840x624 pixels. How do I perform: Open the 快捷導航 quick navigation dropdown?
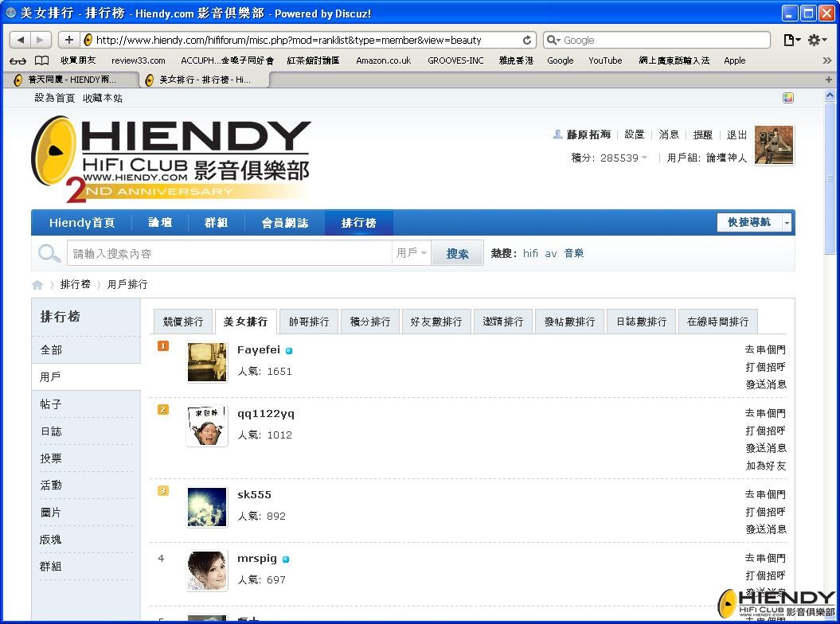pos(749,223)
